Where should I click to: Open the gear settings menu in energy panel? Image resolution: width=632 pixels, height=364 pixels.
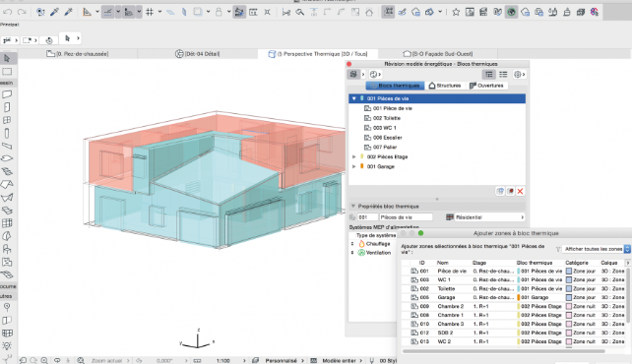point(519,74)
